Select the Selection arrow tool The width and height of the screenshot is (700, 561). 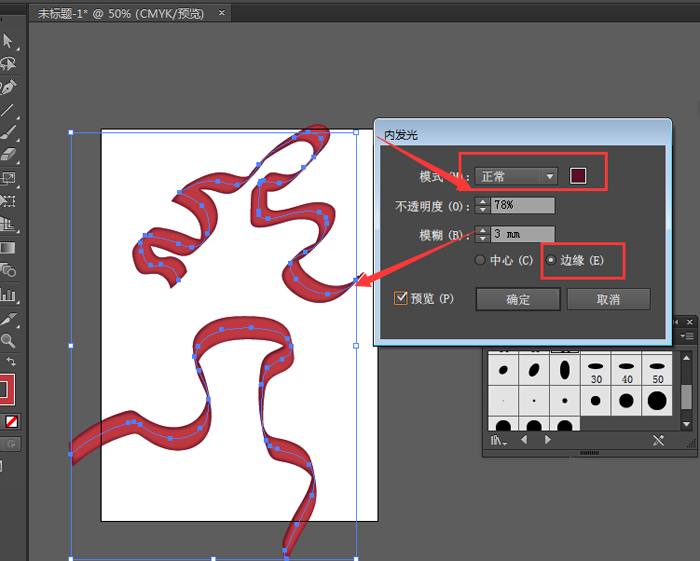pos(8,41)
